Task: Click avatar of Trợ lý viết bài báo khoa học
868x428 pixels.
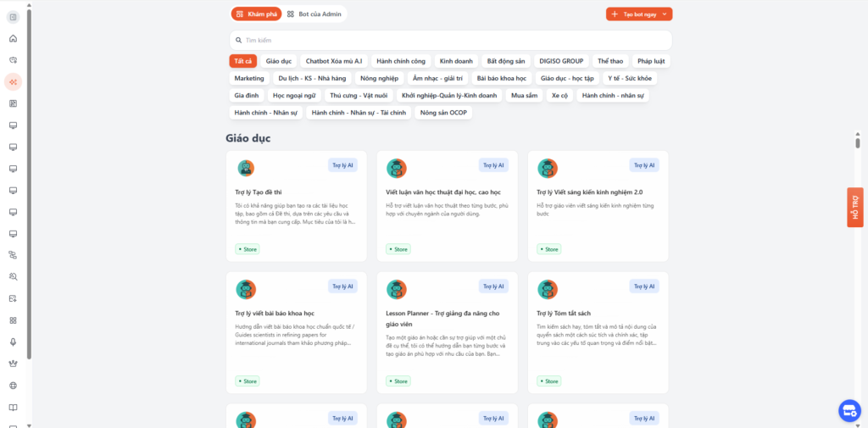Action: tap(246, 290)
